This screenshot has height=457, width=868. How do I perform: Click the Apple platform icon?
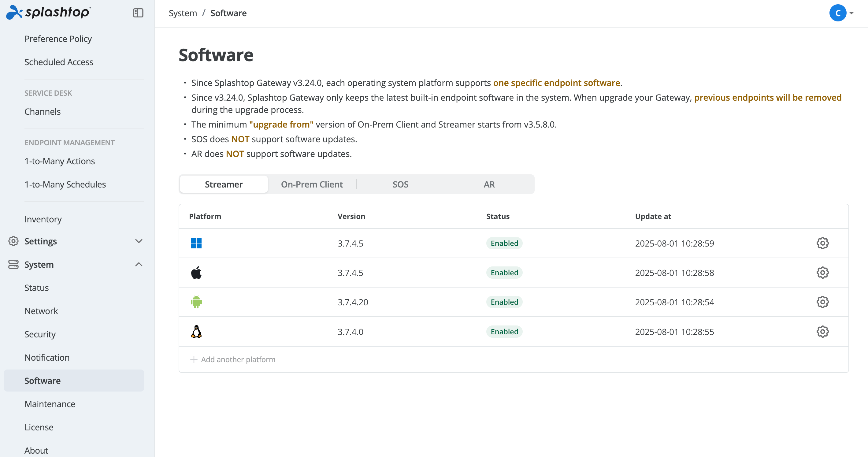pyautogui.click(x=196, y=273)
